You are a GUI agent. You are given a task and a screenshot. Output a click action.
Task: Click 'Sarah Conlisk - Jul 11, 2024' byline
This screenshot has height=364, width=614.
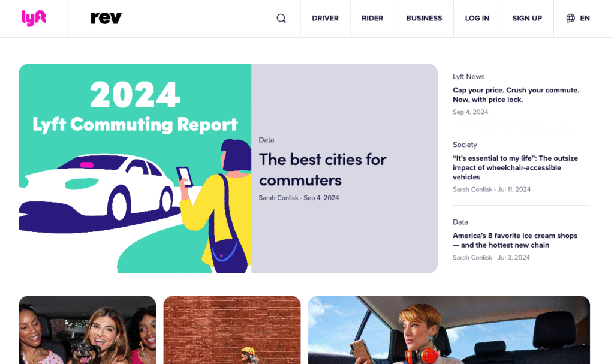492,189
